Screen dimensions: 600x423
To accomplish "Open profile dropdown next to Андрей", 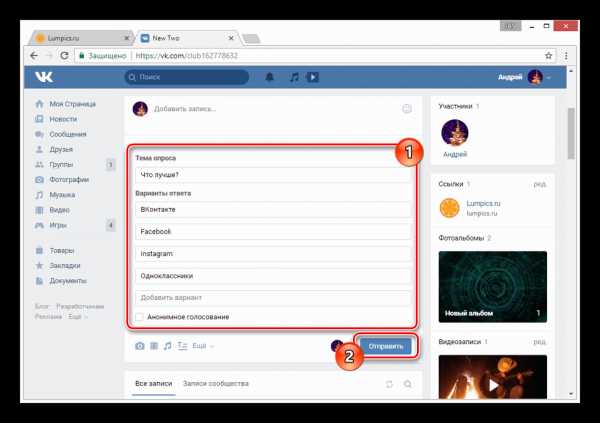I will [x=549, y=77].
